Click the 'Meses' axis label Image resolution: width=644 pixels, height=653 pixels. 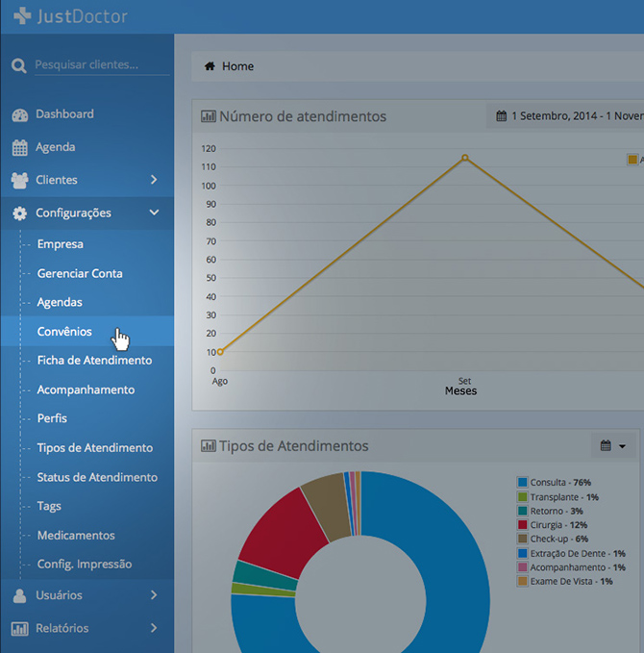tap(460, 391)
